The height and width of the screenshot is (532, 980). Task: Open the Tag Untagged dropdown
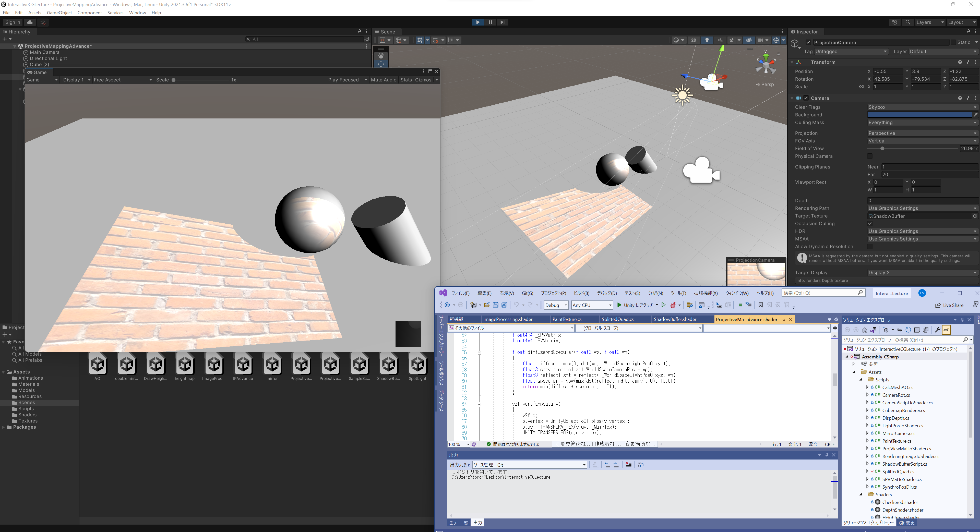pos(851,51)
